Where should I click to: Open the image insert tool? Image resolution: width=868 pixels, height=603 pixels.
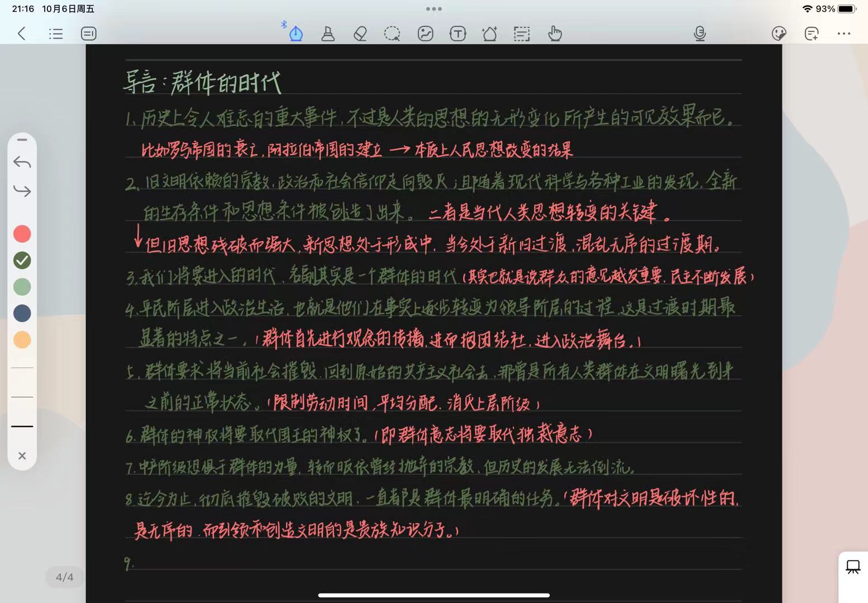pyautogui.click(x=425, y=33)
